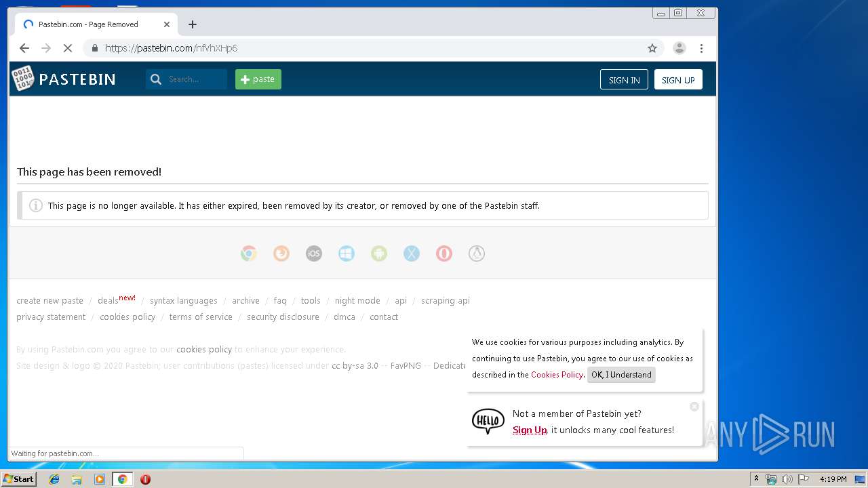Focus the Pastebin search field

[186, 79]
